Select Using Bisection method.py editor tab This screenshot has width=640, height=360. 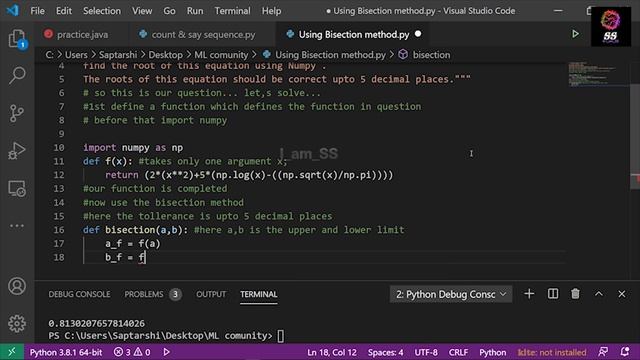[353, 35]
